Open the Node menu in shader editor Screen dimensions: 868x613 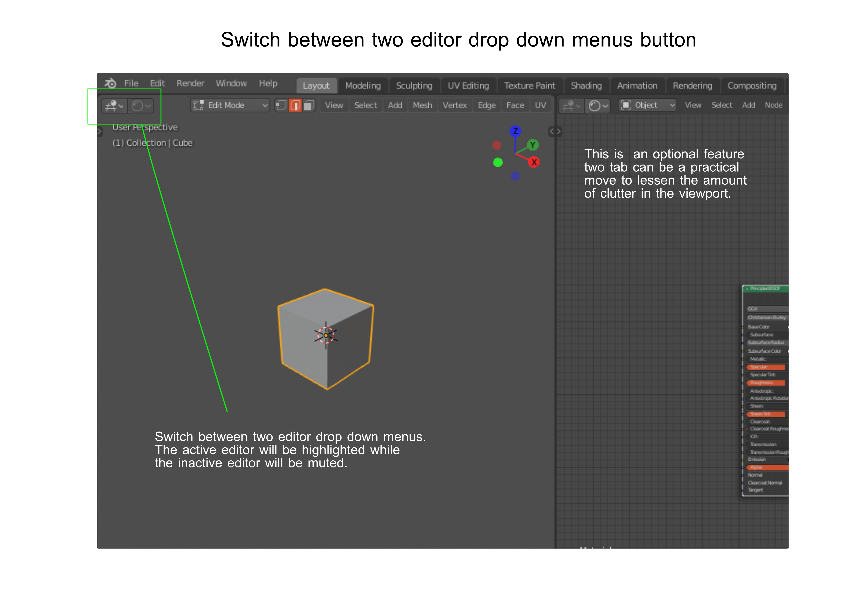click(773, 105)
